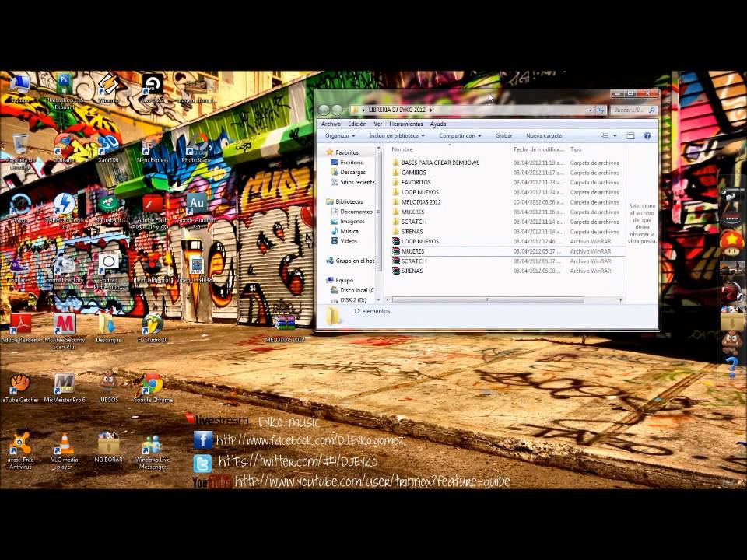747x560 pixels.
Task: Open Format Factory desktop shortcut
Action: [x=65, y=268]
